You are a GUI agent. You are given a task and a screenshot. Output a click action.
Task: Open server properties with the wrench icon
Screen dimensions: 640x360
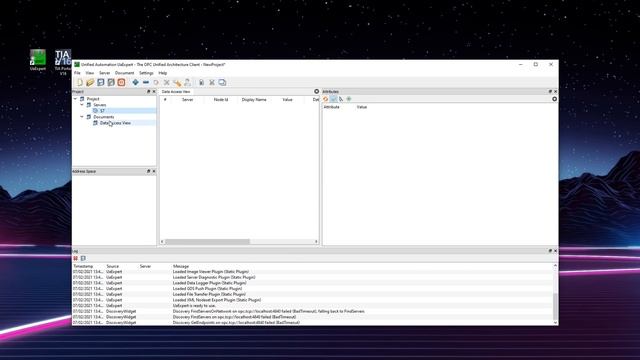click(x=177, y=82)
